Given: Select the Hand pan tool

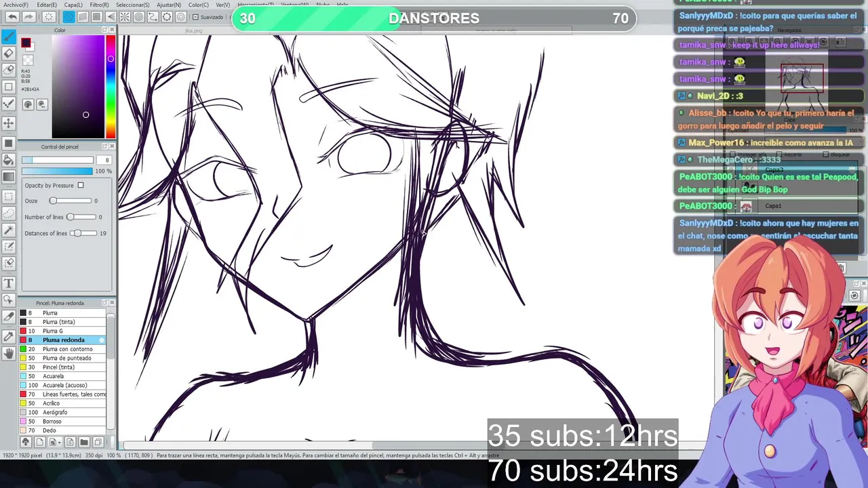Looking at the screenshot, I should [9, 353].
